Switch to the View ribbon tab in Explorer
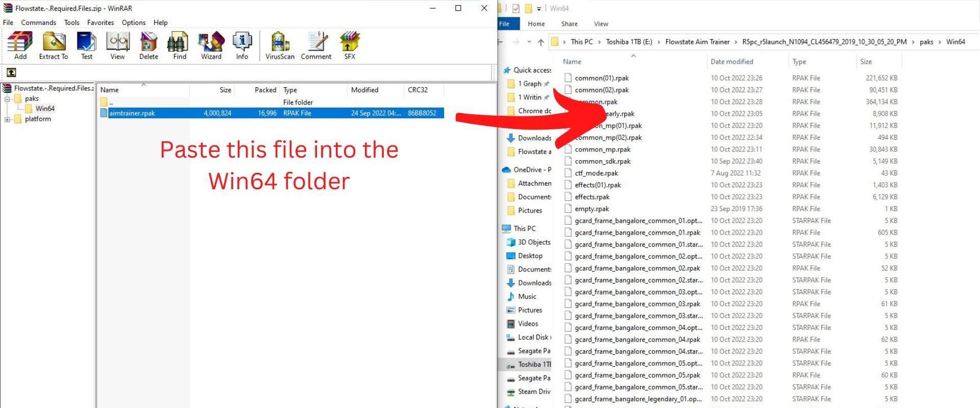980x408 pixels. [x=601, y=24]
